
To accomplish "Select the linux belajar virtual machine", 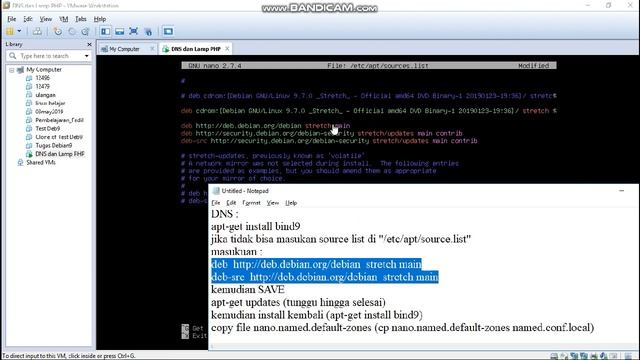I will (50, 103).
